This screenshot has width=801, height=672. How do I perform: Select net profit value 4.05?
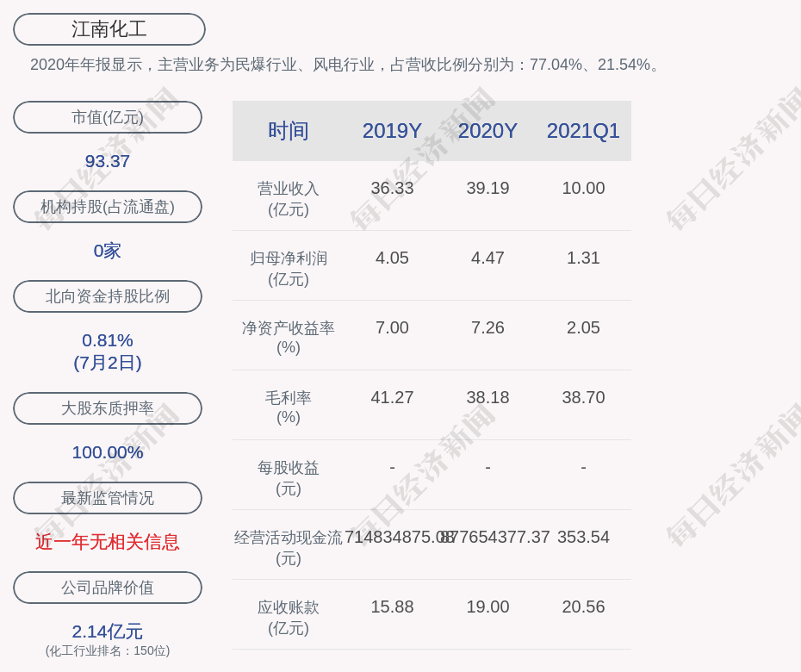click(x=392, y=258)
